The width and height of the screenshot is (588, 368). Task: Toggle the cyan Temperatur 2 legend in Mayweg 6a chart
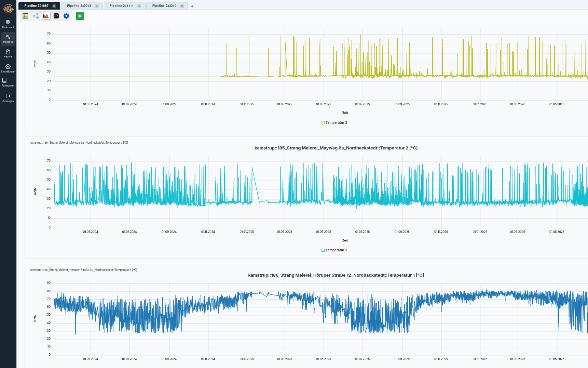click(x=334, y=250)
